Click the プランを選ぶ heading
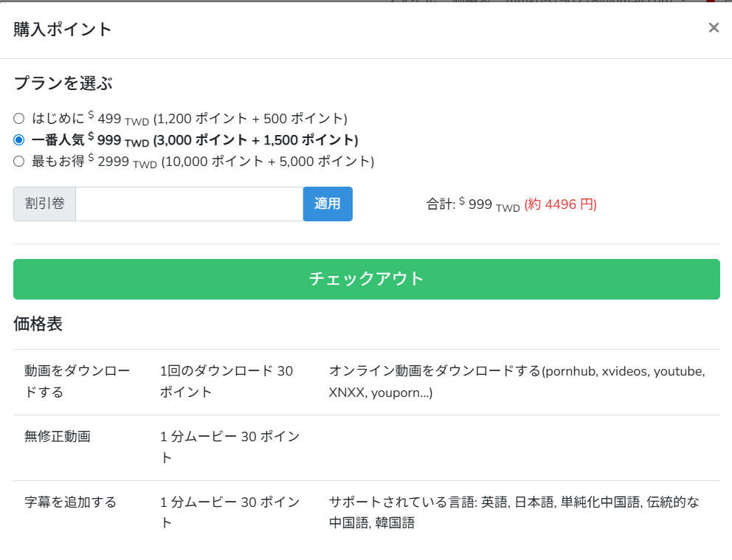Image resolution: width=732 pixels, height=560 pixels. 63,83
